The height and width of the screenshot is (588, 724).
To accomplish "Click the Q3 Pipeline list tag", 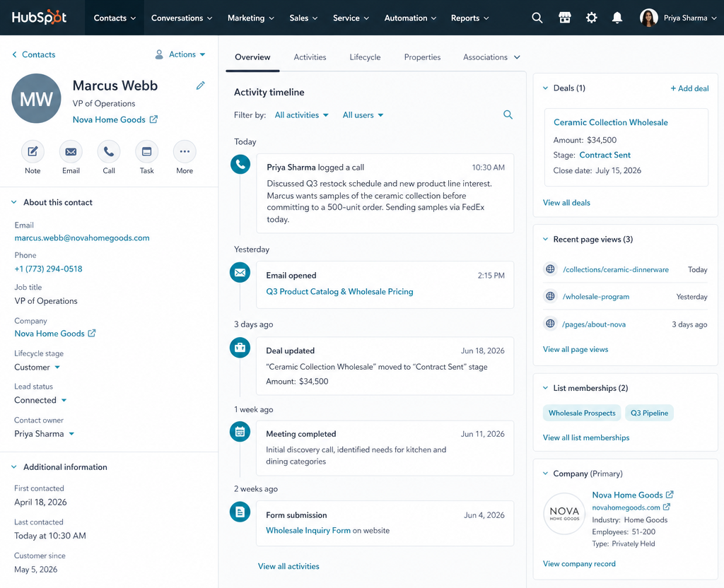I will coord(649,413).
